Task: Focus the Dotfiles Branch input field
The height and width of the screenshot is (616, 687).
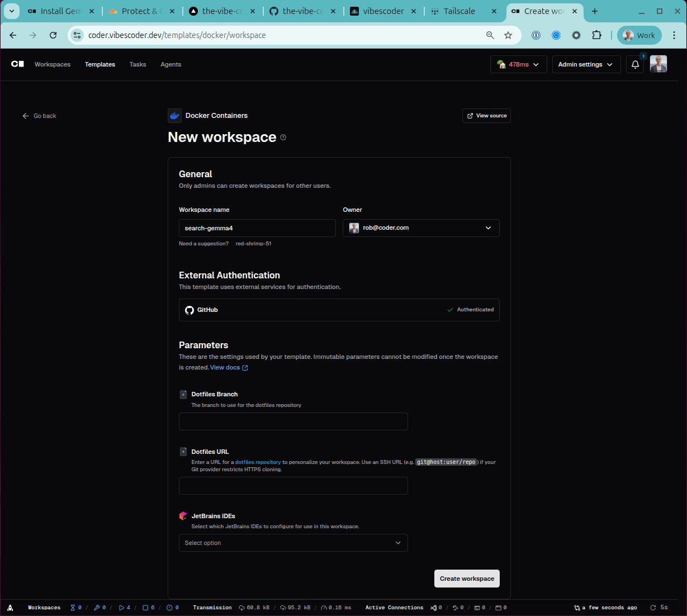Action: pyautogui.click(x=293, y=421)
